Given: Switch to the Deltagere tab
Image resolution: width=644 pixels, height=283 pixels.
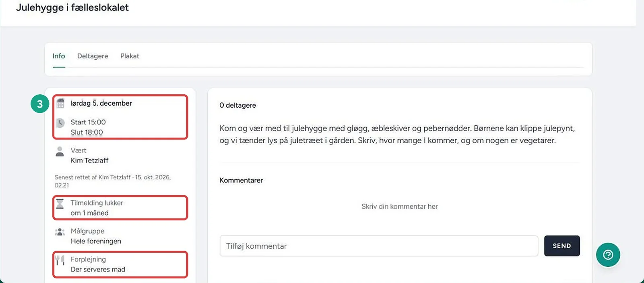Looking at the screenshot, I should point(93,56).
